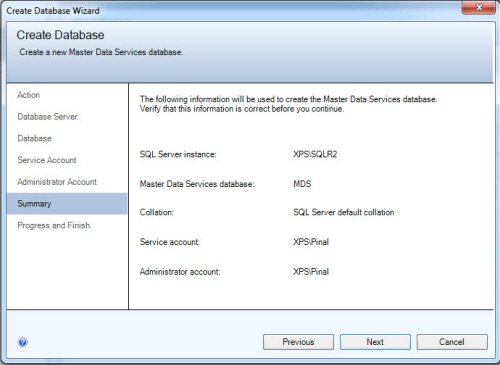500x365 pixels.
Task: Close the Create Database Wizard window
Action: [x=479, y=8]
